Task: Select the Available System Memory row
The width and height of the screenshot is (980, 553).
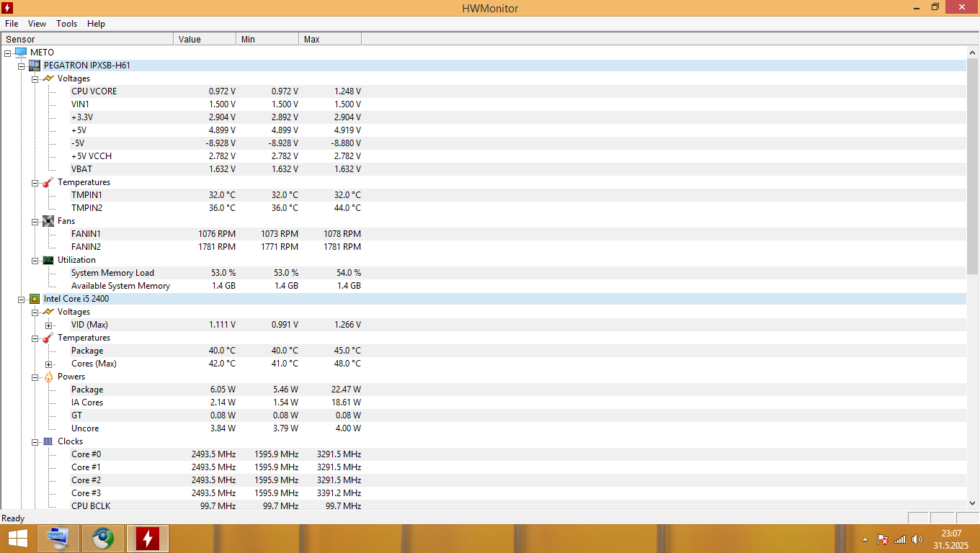Action: point(484,286)
